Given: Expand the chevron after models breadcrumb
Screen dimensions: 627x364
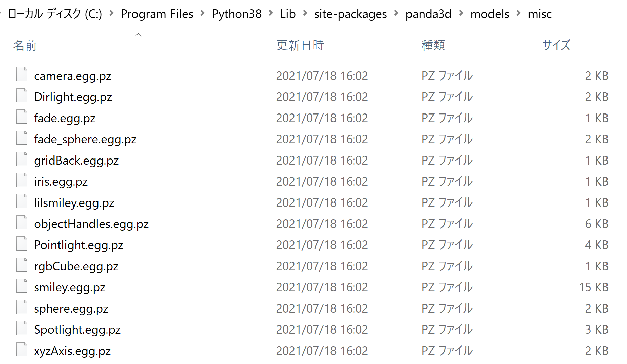Looking at the screenshot, I should pyautogui.click(x=518, y=13).
